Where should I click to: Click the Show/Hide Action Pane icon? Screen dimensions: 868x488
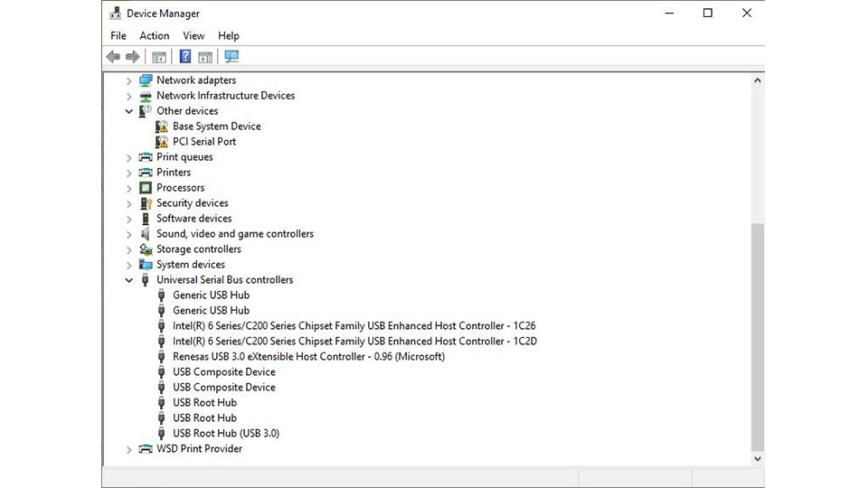coord(205,57)
